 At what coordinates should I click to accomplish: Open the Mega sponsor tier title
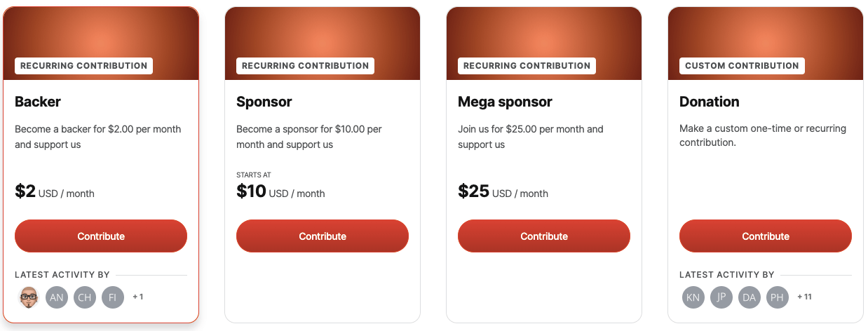pos(506,102)
